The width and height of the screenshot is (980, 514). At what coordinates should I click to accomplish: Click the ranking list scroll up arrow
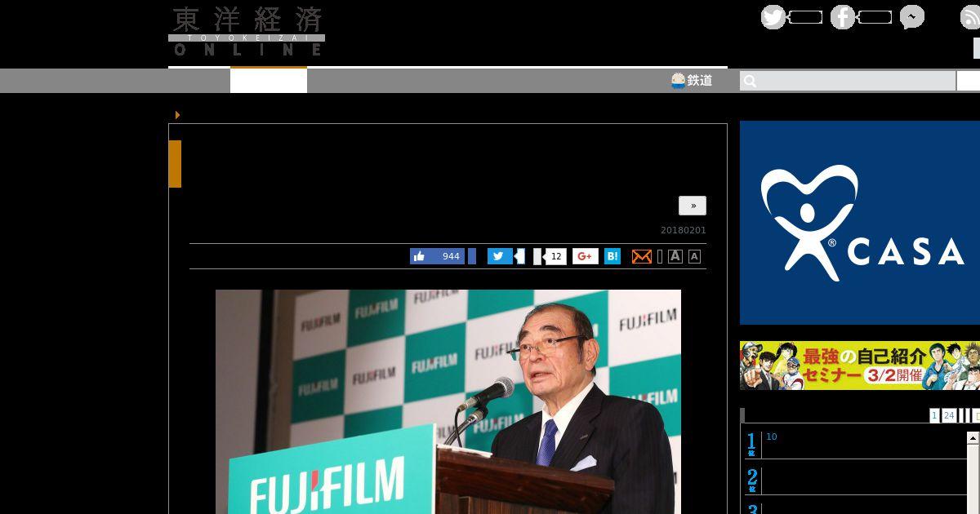click(x=973, y=438)
